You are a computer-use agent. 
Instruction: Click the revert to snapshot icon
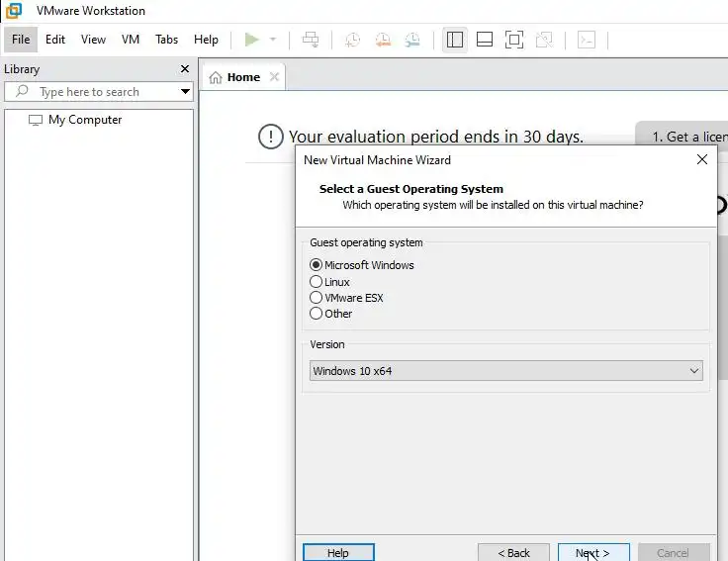point(383,40)
